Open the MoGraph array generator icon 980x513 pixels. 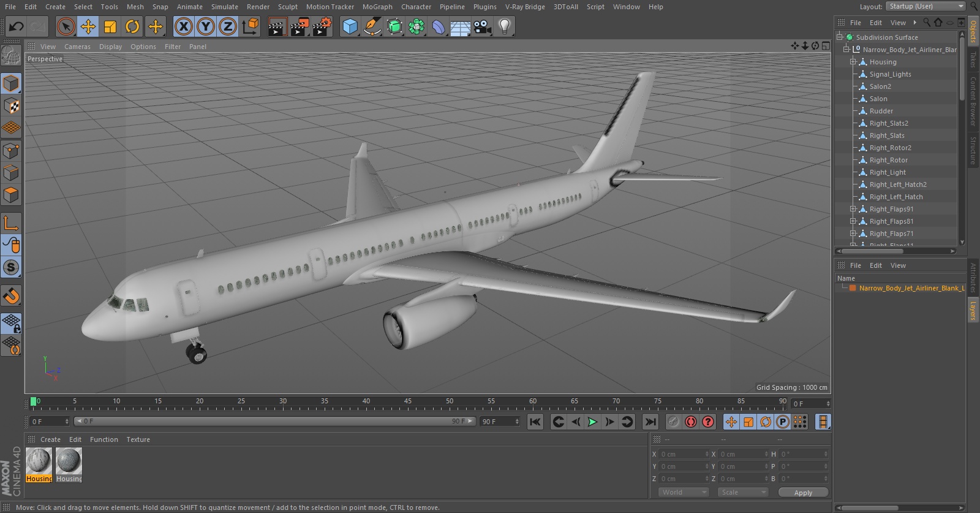tap(417, 26)
